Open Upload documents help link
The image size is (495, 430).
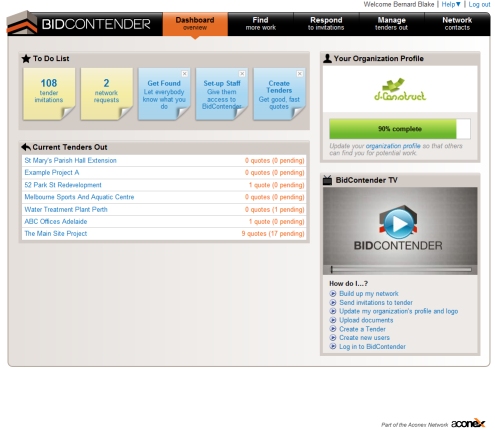[366, 320]
